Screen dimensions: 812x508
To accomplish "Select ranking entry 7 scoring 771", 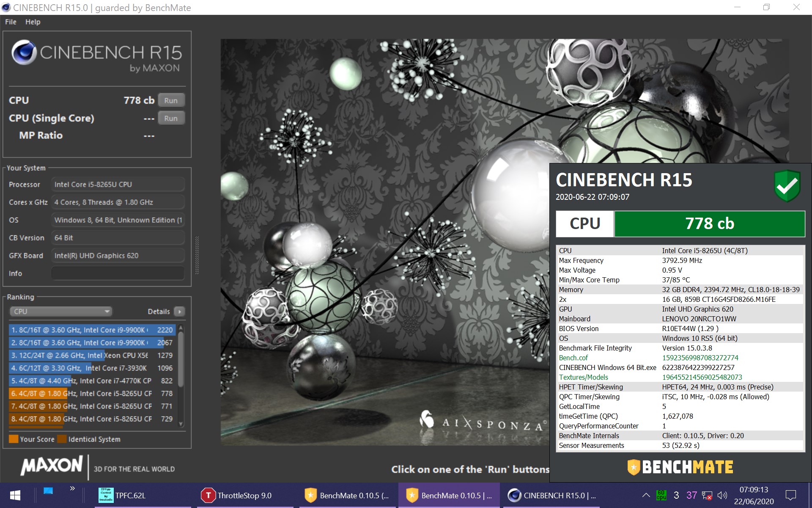I will (x=92, y=406).
